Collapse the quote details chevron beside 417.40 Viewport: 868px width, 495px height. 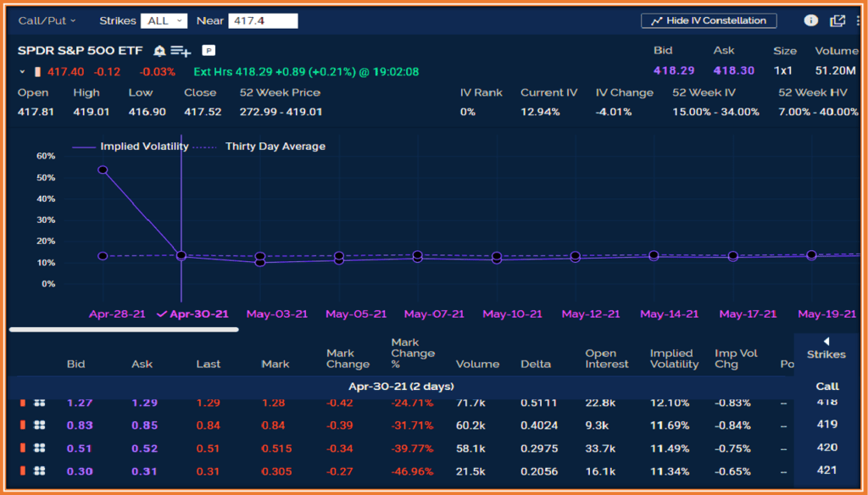22,72
